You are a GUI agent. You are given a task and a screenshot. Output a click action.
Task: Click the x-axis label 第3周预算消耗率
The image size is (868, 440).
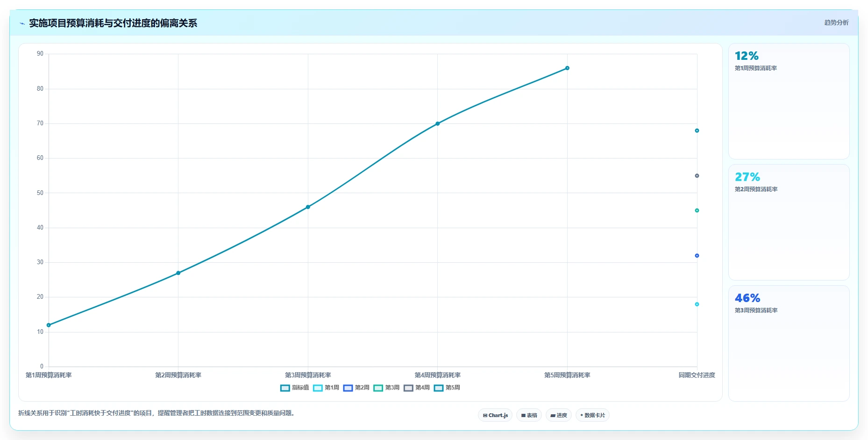tap(308, 375)
